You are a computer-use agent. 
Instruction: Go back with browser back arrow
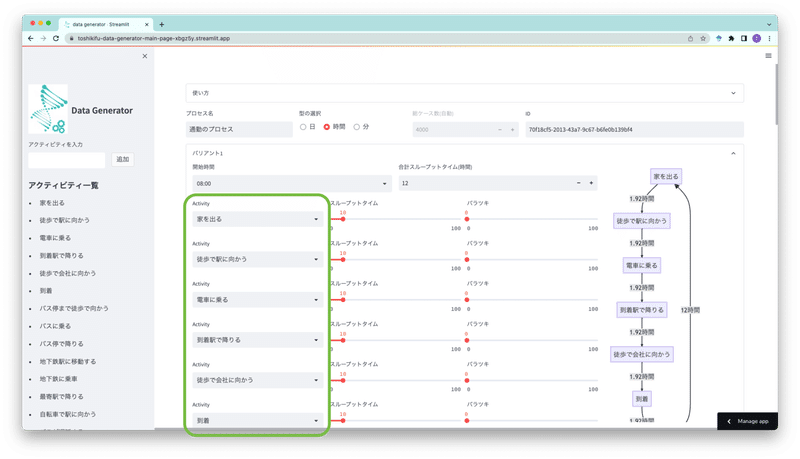31,38
